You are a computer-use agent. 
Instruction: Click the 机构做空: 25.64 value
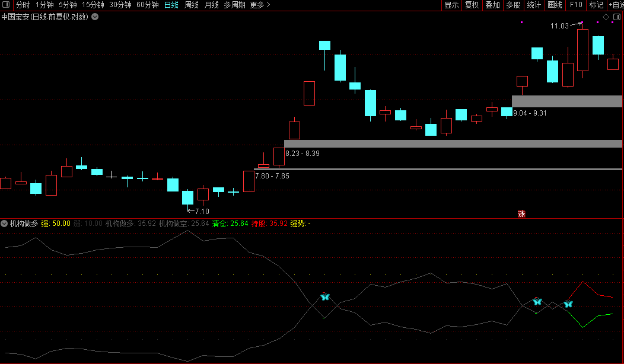[x=184, y=223]
